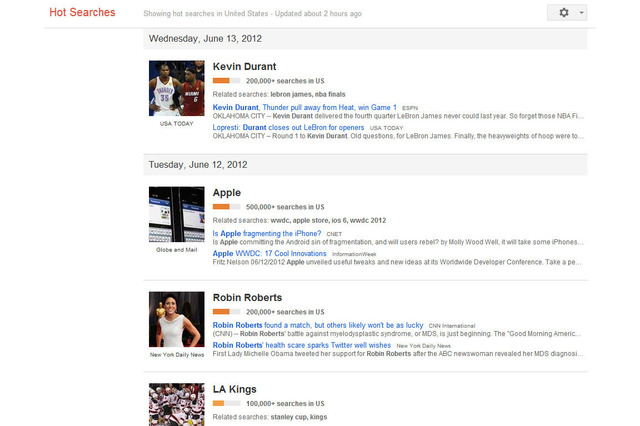This screenshot has width=640, height=426.
Task: Click the Kevin Durant search volume bar
Action: [227, 81]
